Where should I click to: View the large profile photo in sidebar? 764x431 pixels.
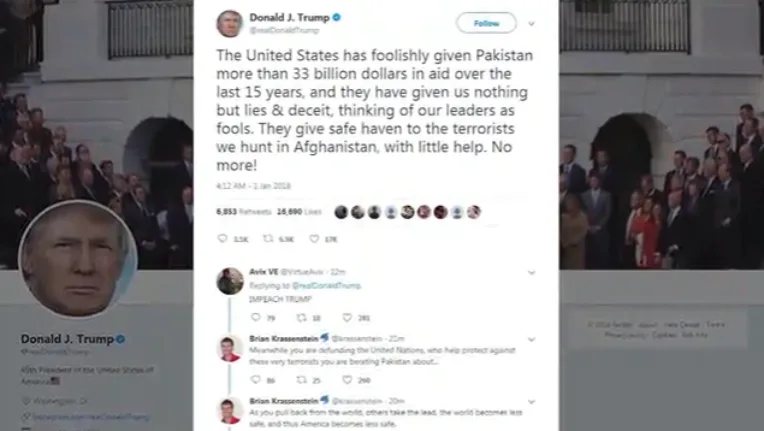coord(77,259)
